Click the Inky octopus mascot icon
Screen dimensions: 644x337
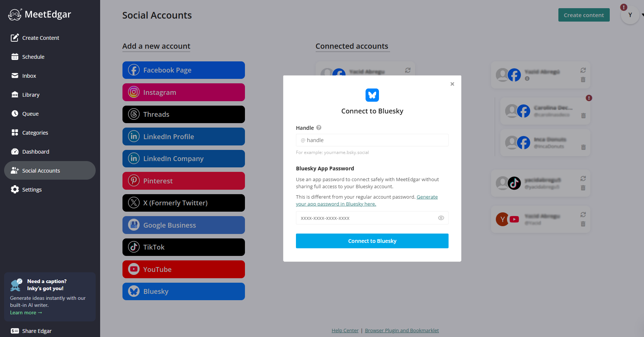pyautogui.click(x=16, y=285)
